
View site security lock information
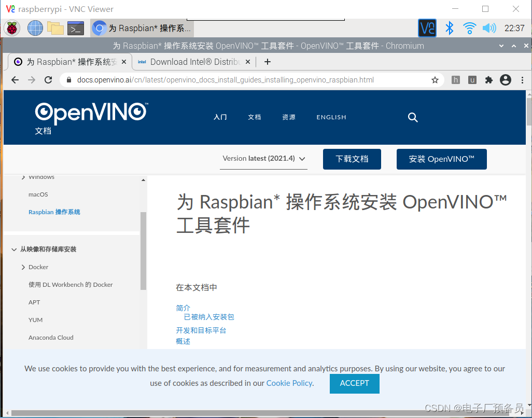tap(69, 80)
